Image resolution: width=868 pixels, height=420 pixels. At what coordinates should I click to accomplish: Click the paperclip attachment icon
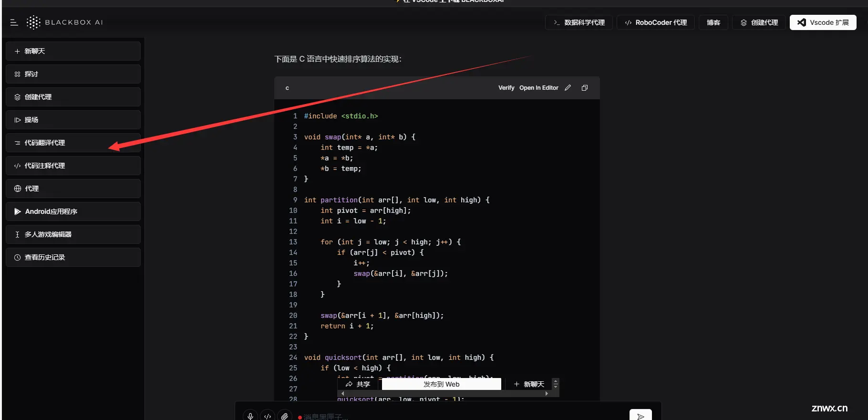(285, 416)
